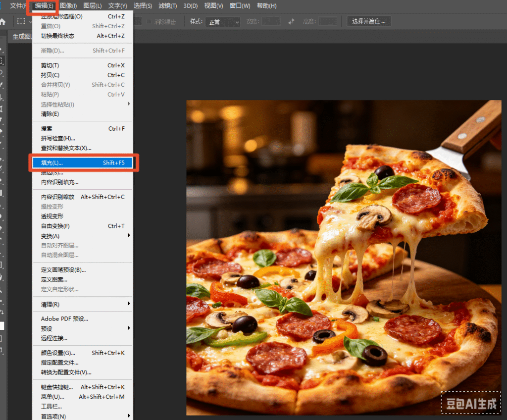This screenshot has height=420, width=507.
Task: Select 远程连接... menu entry
Action: click(83, 338)
